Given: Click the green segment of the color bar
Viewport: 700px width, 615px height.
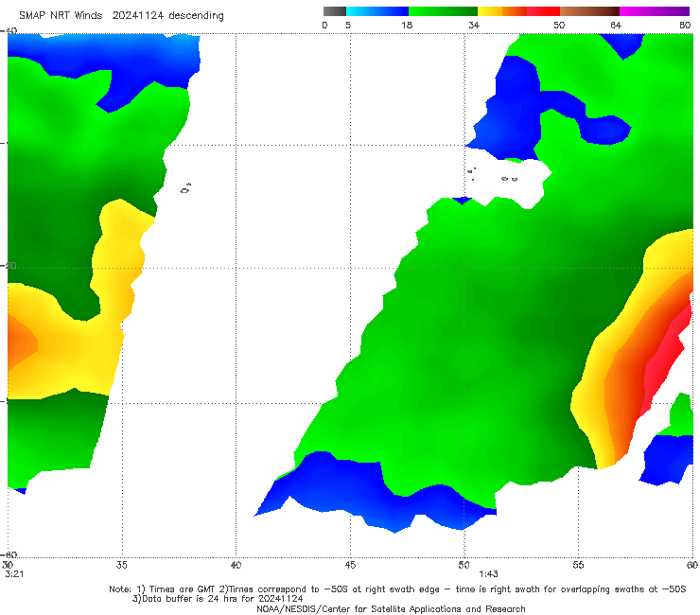Looking at the screenshot, I should (443, 11).
